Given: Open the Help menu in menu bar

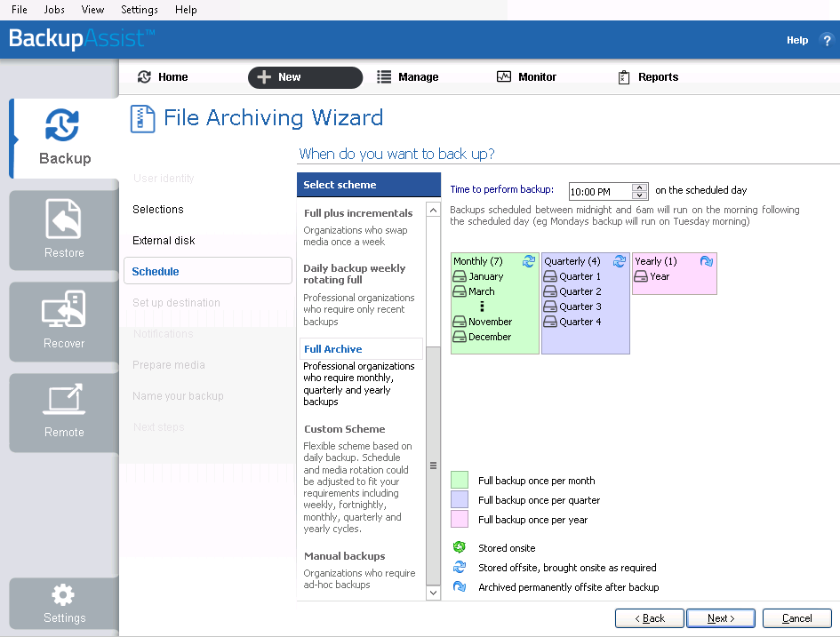Looking at the screenshot, I should (x=186, y=10).
